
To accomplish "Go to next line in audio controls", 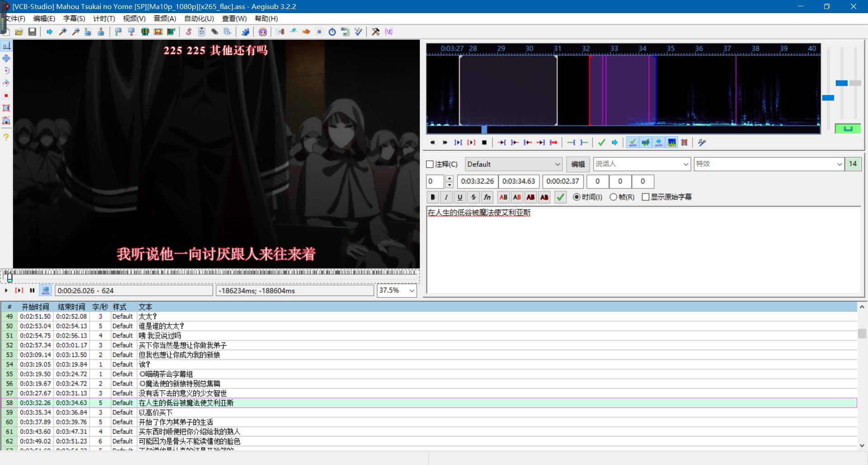I will point(445,142).
